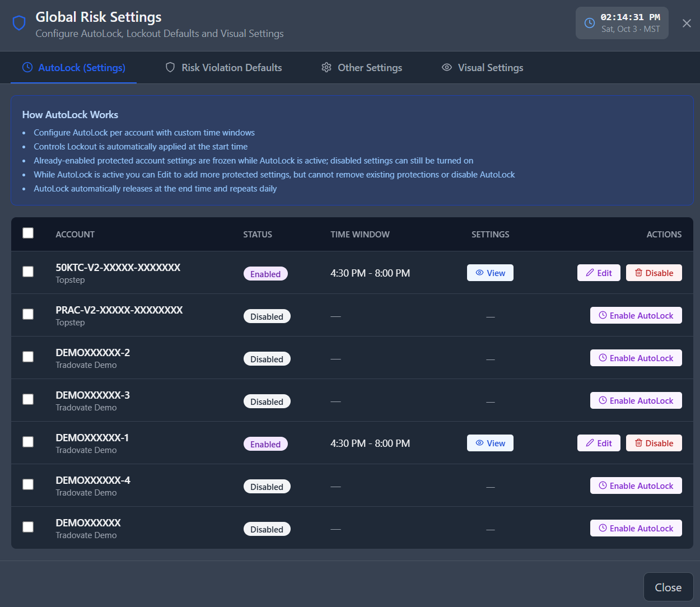Screen dimensions: 700x607
Task: Click the "How AutoLock Works" heading
Action: (70, 114)
